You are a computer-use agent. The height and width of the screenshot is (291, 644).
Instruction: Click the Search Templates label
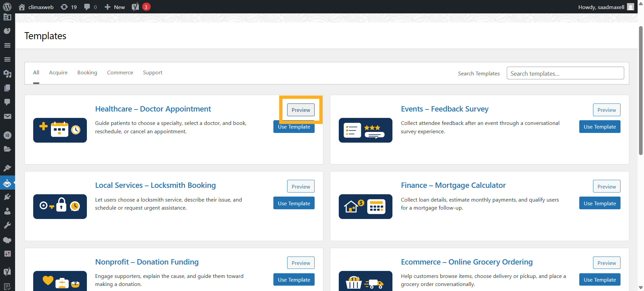pyautogui.click(x=479, y=73)
